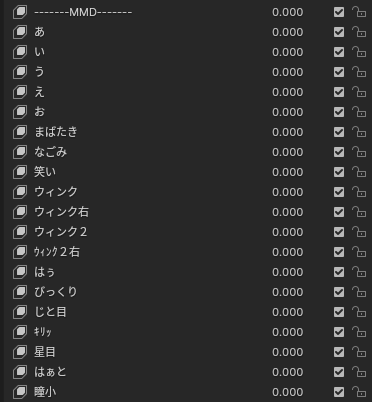Click the 0.000 value for ウィンク
The width and height of the screenshot is (372, 402).
pos(287,192)
